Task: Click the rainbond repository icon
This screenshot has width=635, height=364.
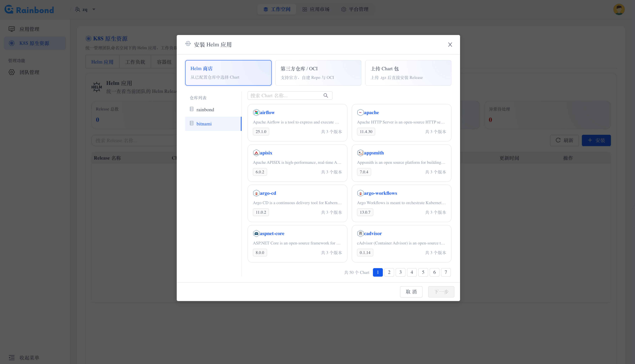Action: (192, 109)
